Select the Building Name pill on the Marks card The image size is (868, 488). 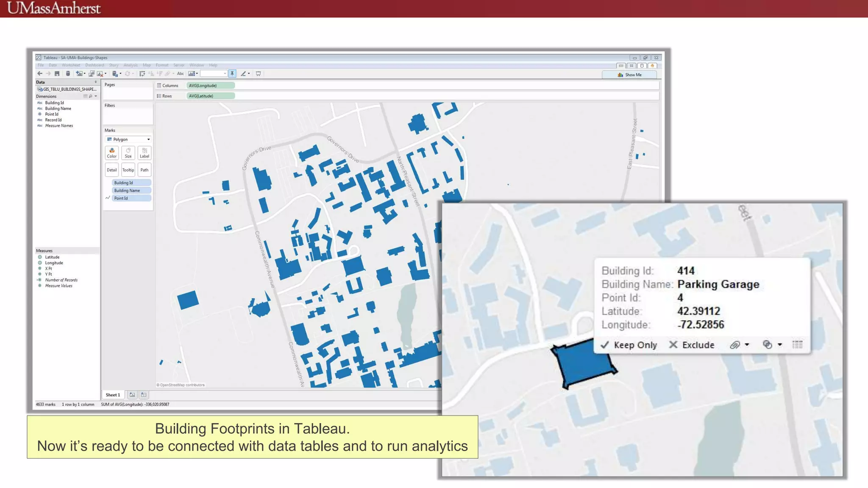[x=131, y=191]
